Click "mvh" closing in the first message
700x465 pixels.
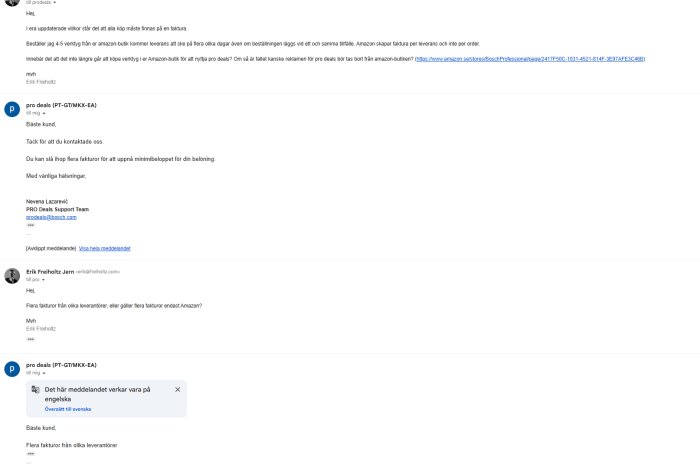point(31,74)
